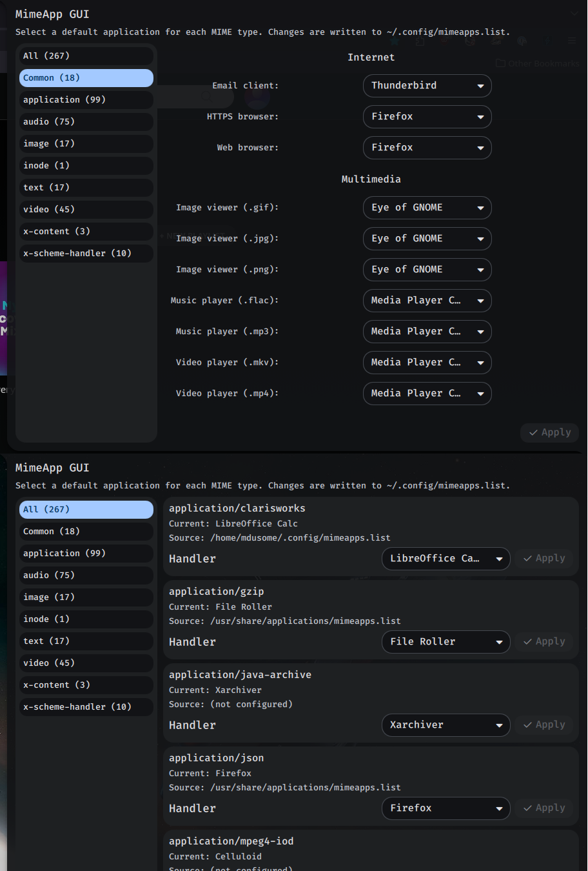This screenshot has width=588, height=871.
Task: Change the Music player (.flac) handler
Action: (x=427, y=301)
